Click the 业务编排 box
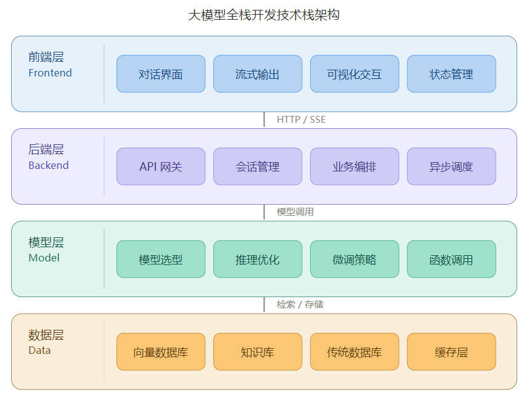The height and width of the screenshot is (397, 532). [354, 166]
